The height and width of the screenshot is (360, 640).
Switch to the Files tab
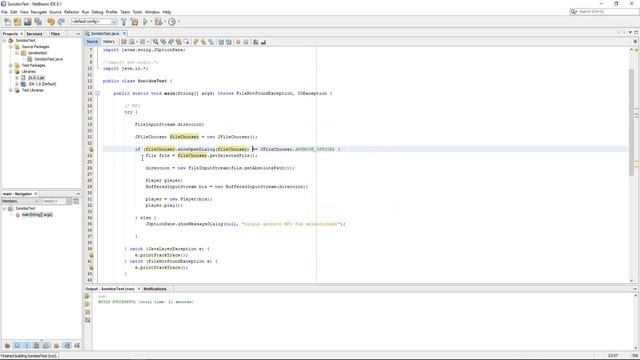55,34
